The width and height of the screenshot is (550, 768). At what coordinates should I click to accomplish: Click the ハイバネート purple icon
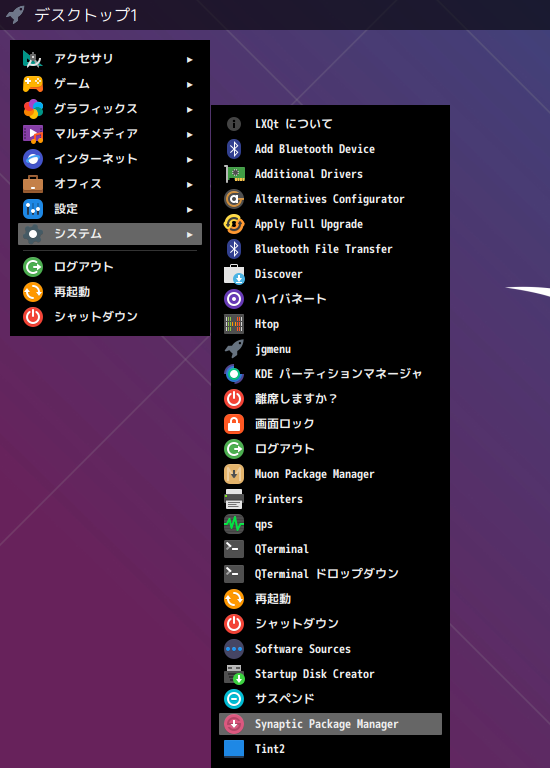coord(234,299)
